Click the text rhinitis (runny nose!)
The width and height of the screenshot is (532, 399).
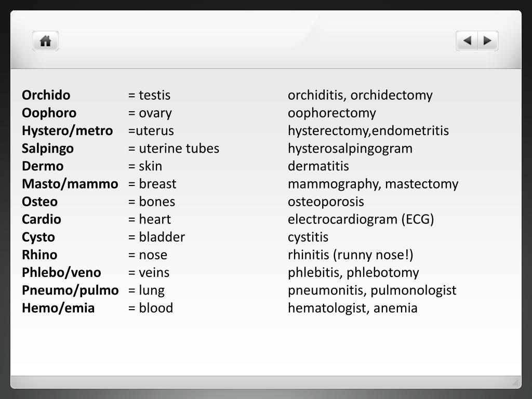(x=351, y=255)
